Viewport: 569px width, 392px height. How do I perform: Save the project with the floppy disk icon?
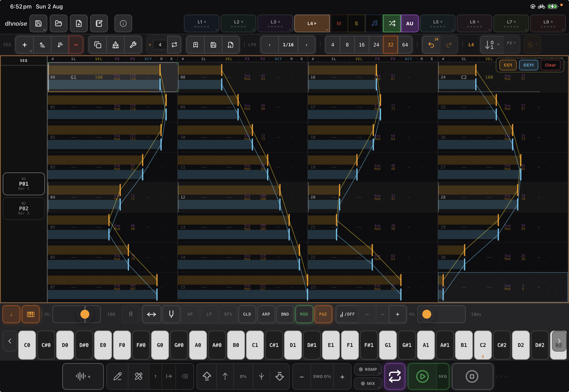[x=38, y=24]
